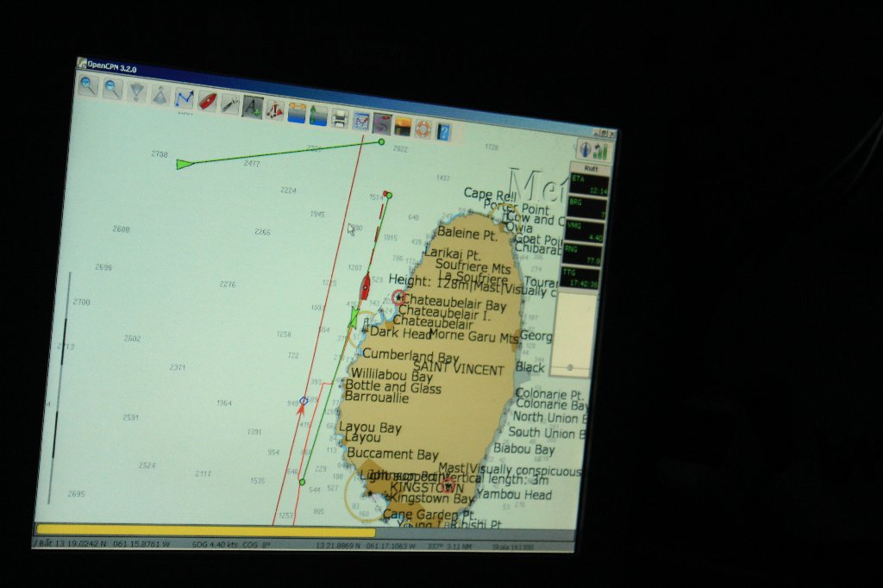883x588 pixels.
Task: Open settings via the wrench icon
Action: 229,103
